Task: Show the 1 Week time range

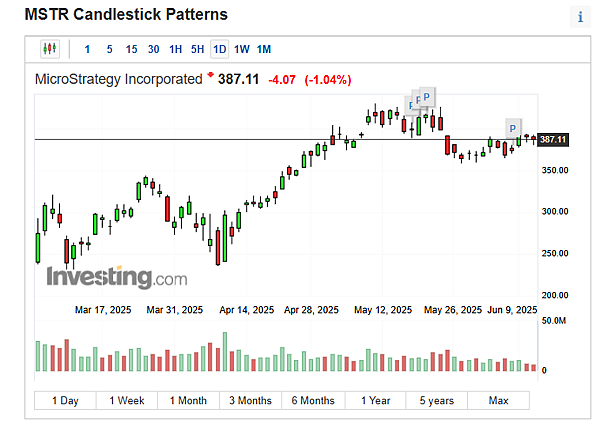Action: click(x=126, y=400)
